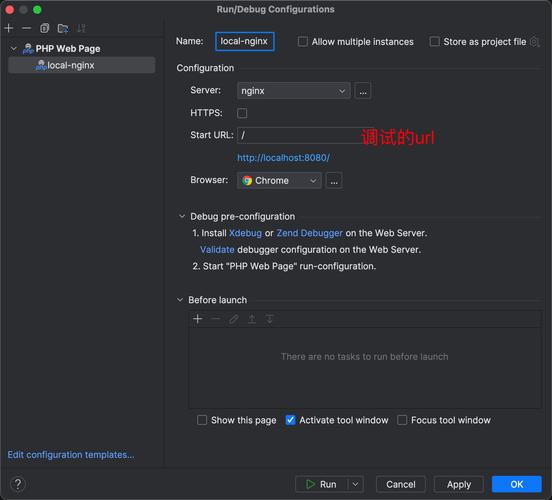The height and width of the screenshot is (500, 552).
Task: Follow the Zend Debugger link
Action: coord(309,233)
